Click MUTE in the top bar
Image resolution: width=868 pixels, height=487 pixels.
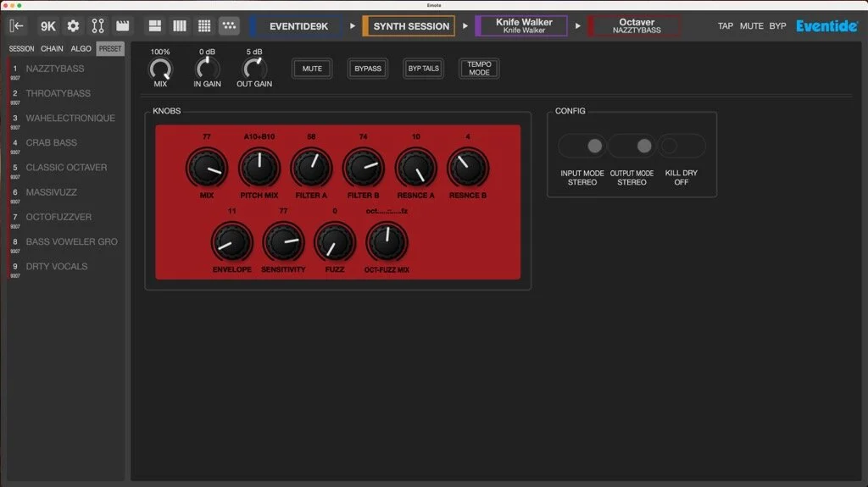[751, 26]
